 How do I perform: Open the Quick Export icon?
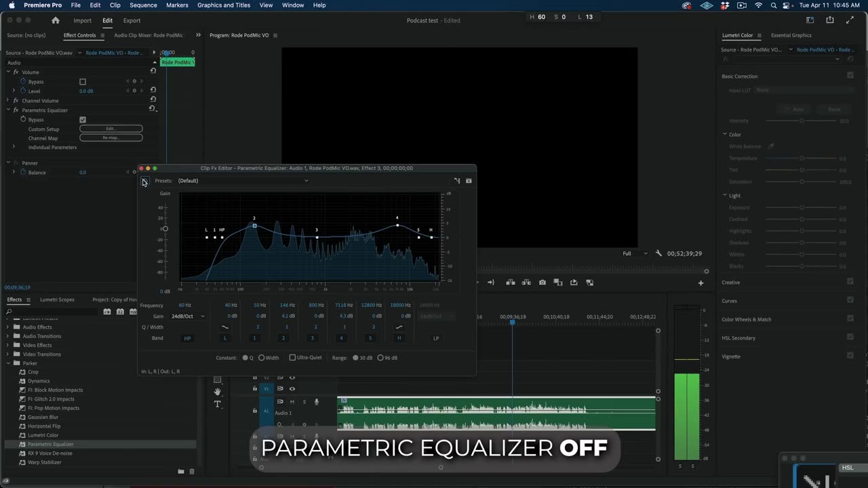click(830, 20)
